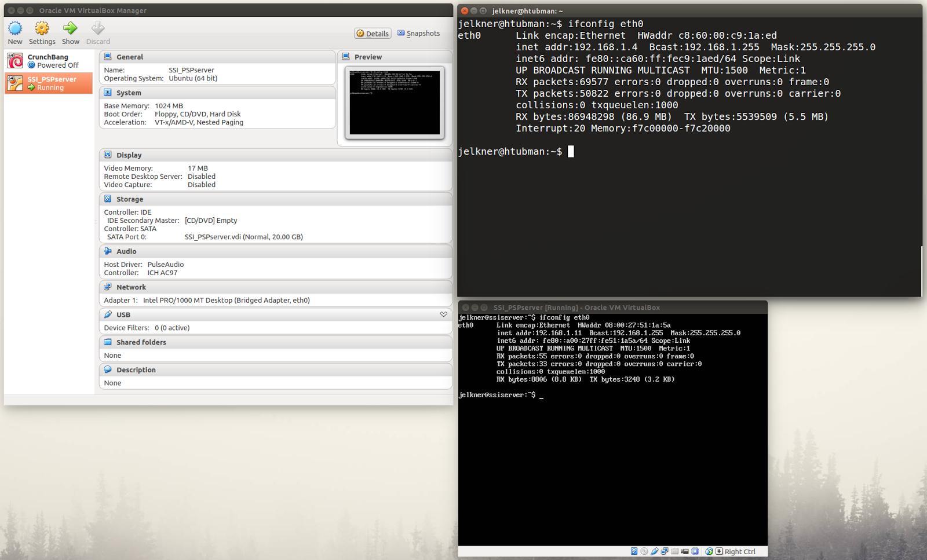Open the Storage section header link
The image size is (927, 560).
pyautogui.click(x=130, y=199)
